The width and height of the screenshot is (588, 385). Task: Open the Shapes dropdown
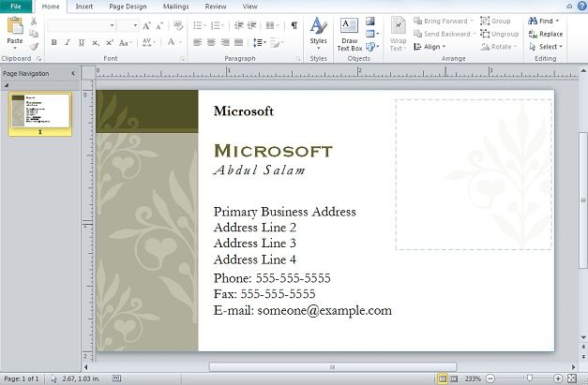pos(372,47)
